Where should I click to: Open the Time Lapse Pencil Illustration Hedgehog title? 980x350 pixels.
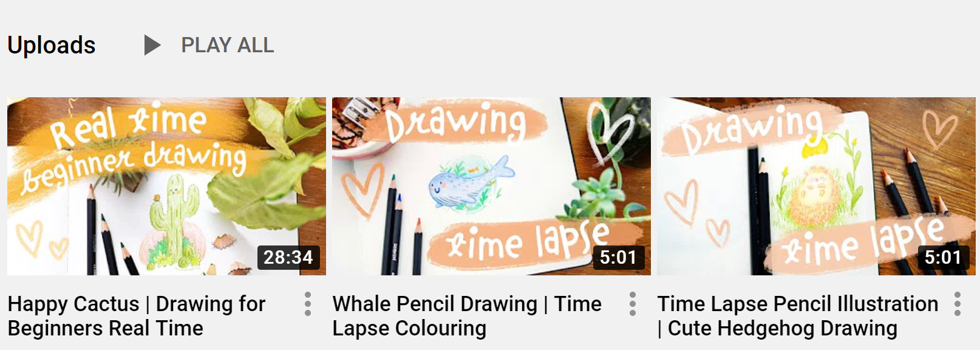[x=798, y=316]
